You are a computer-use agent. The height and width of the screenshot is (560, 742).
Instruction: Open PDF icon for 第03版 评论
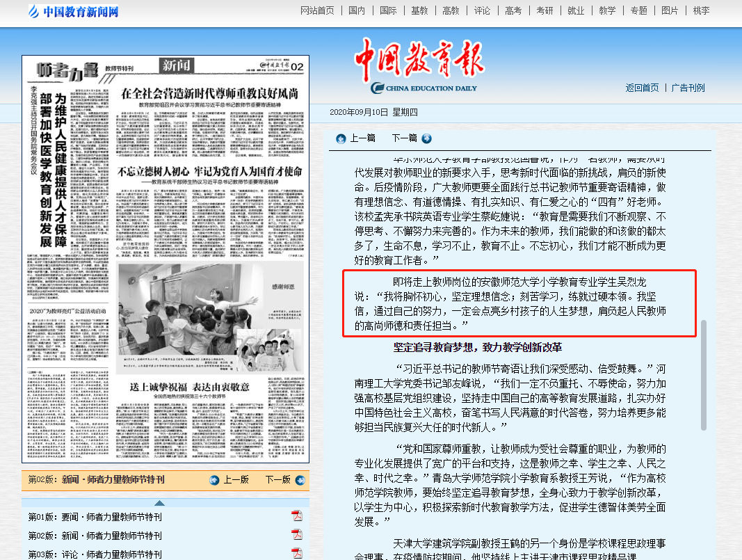(297, 554)
